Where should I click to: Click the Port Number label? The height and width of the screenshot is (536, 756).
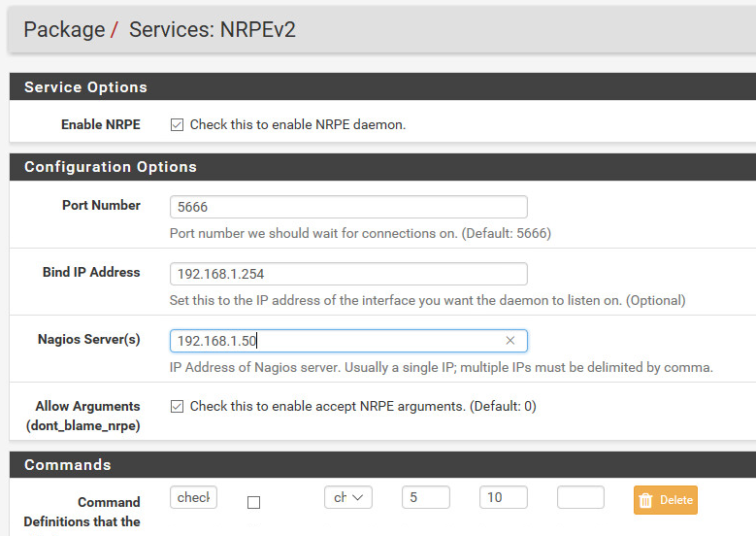click(101, 205)
